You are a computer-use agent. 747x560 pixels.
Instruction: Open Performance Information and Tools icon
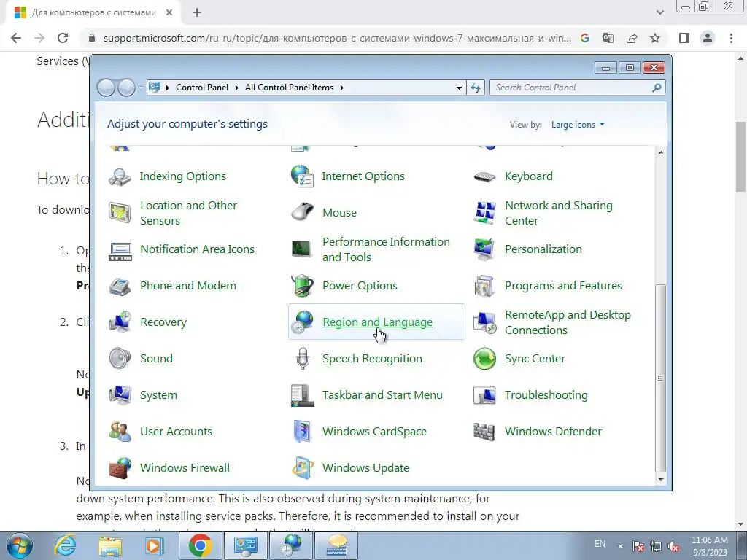point(302,249)
